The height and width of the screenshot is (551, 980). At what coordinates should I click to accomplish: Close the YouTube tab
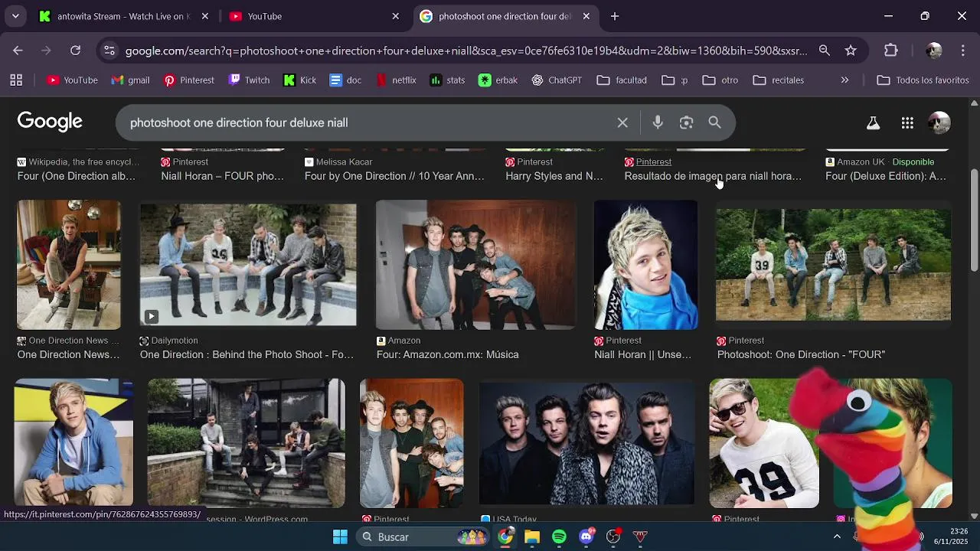(395, 16)
